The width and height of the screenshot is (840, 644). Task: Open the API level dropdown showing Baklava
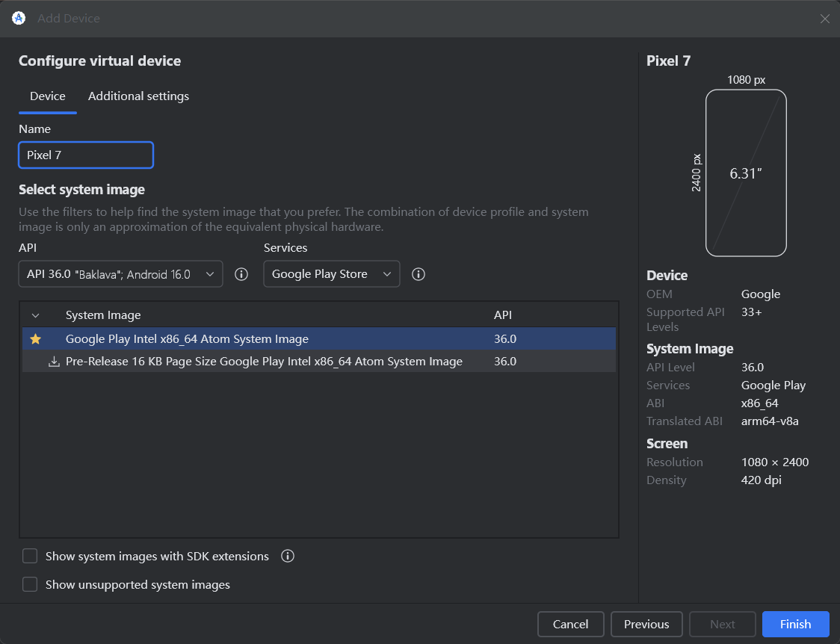pos(120,274)
